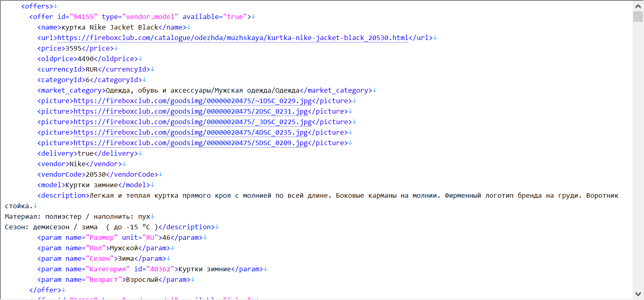This screenshot has height=300, width=644.
Task: Click the vendorCode value 20530
Action: tap(96, 174)
